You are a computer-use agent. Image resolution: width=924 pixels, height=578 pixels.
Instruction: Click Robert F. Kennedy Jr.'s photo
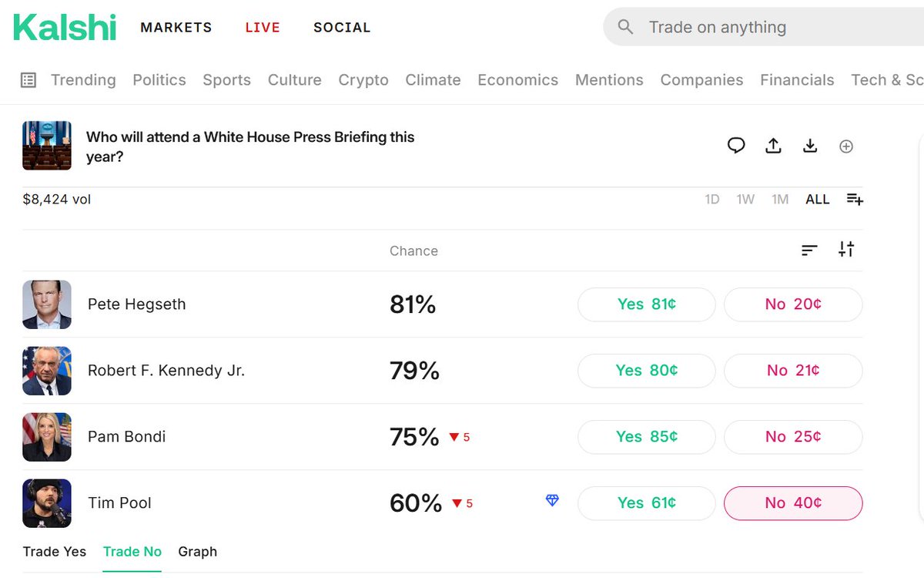click(x=47, y=371)
